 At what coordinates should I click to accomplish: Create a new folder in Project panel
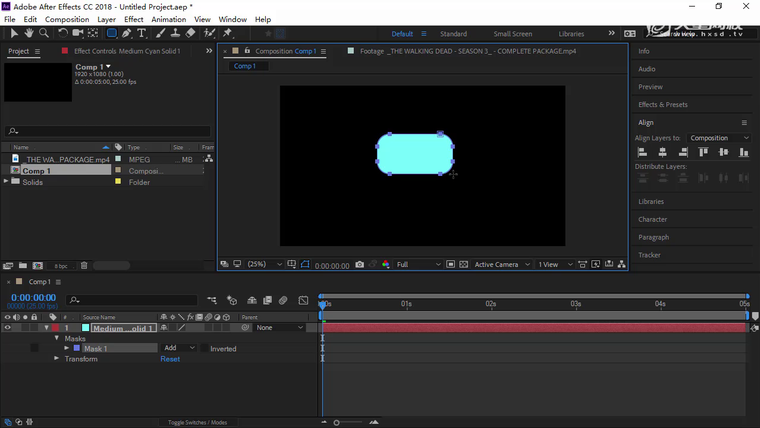click(x=22, y=266)
